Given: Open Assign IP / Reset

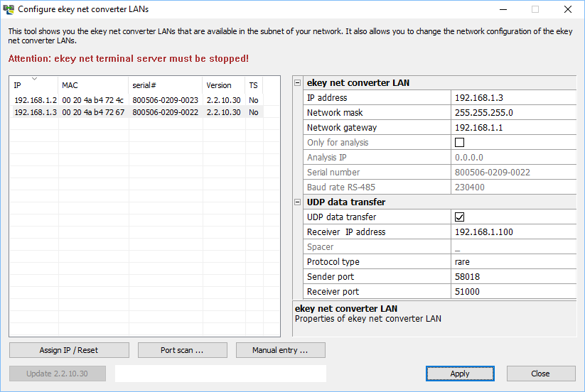Looking at the screenshot, I should click(x=69, y=350).
